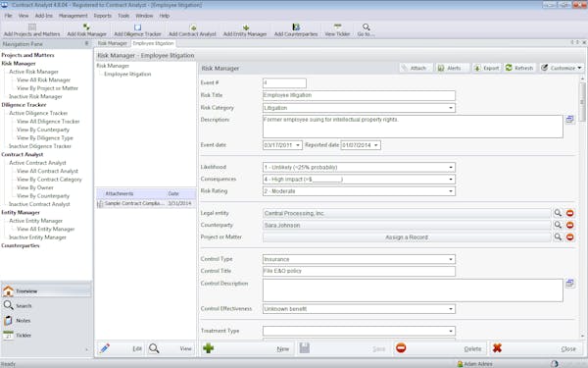588x368 pixels.
Task: Open Alerts in the Risk Manager header
Action: click(451, 68)
